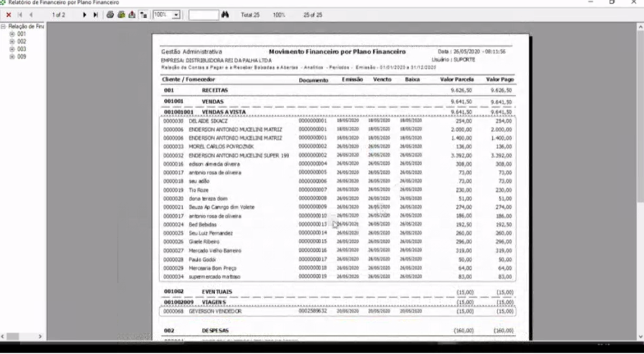Minimize the Relatório de Financeiro window
The height and width of the screenshot is (354, 644).
[591, 2]
